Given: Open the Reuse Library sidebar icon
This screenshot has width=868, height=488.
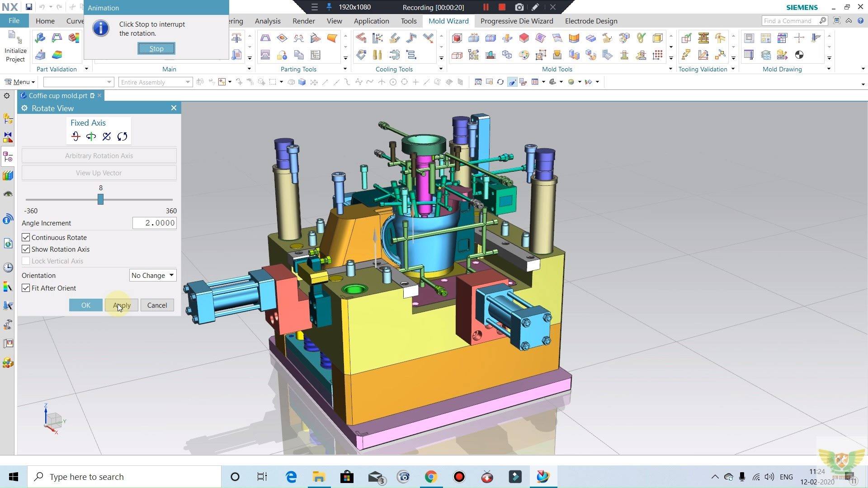Looking at the screenshot, I should tap(8, 175).
